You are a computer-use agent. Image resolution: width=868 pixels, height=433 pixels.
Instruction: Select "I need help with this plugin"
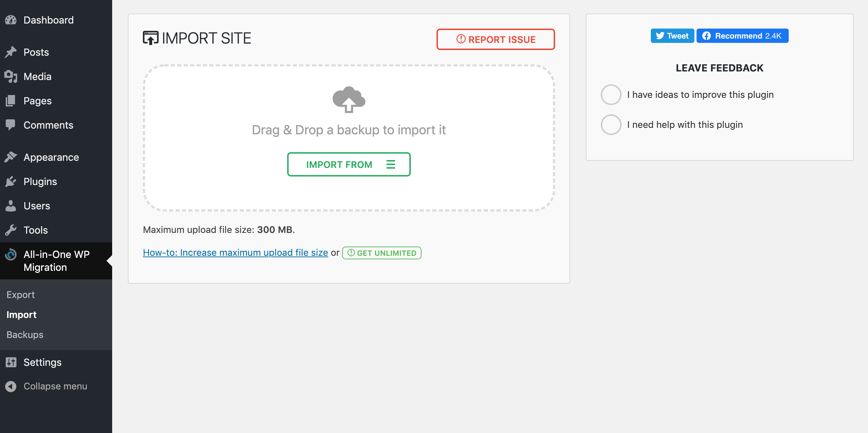pos(611,125)
